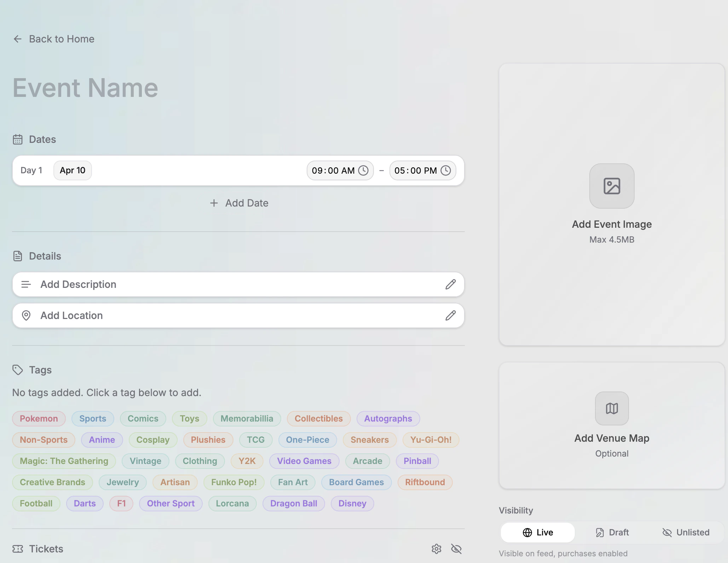
Task: Select the Yu-Gi-Oh! tag
Action: 431,440
